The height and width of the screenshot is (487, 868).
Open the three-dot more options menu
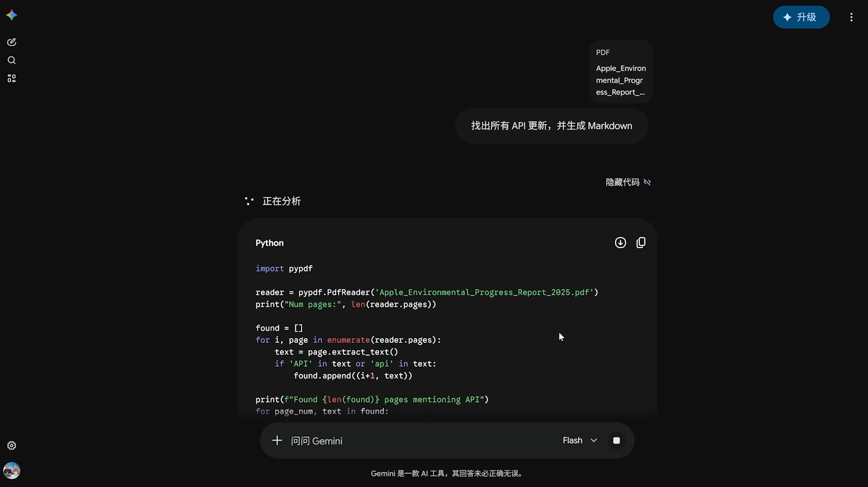pyautogui.click(x=851, y=17)
